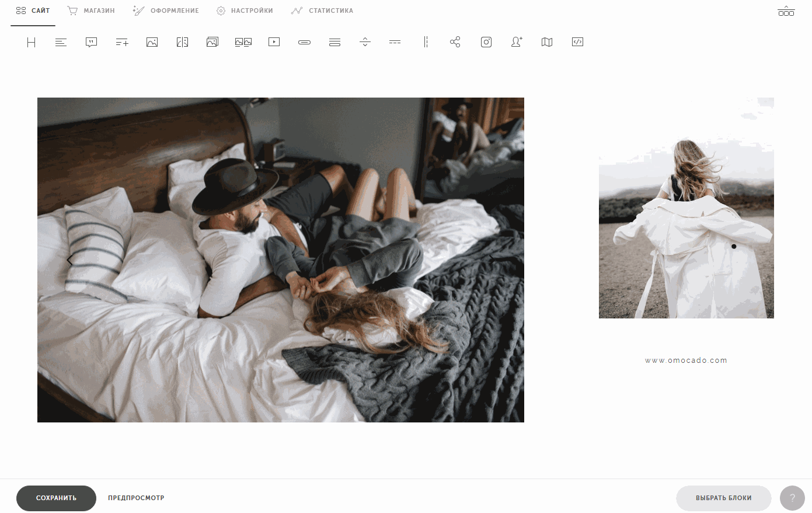Insert a single image block
The image size is (812, 513).
coord(152,42)
